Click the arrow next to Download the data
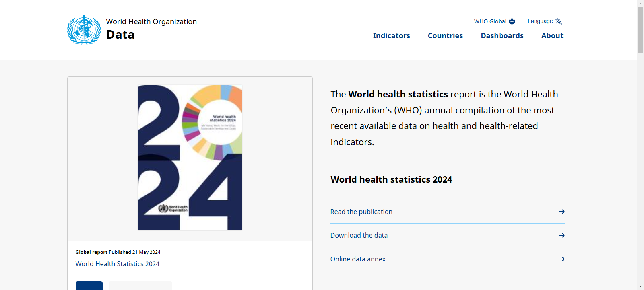This screenshot has width=644, height=290. coord(561,235)
